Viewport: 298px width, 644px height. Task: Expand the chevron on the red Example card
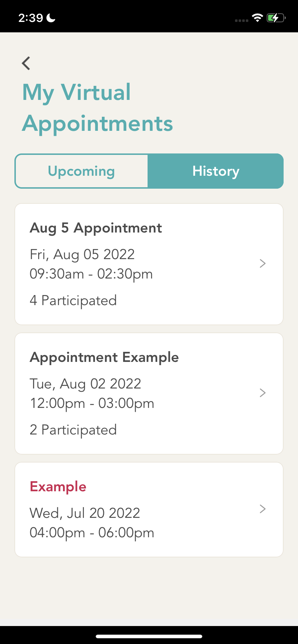tap(262, 509)
